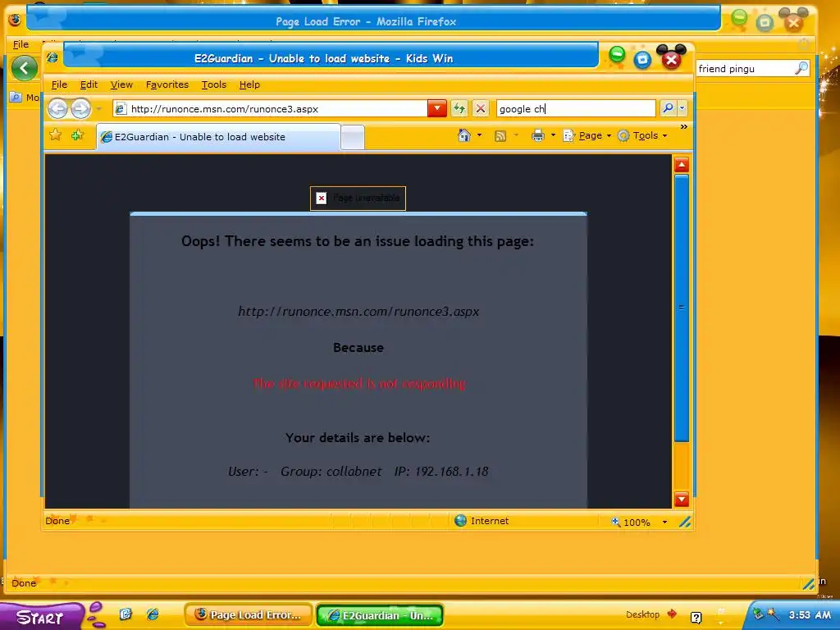Open a new blank tab button

coord(353,138)
